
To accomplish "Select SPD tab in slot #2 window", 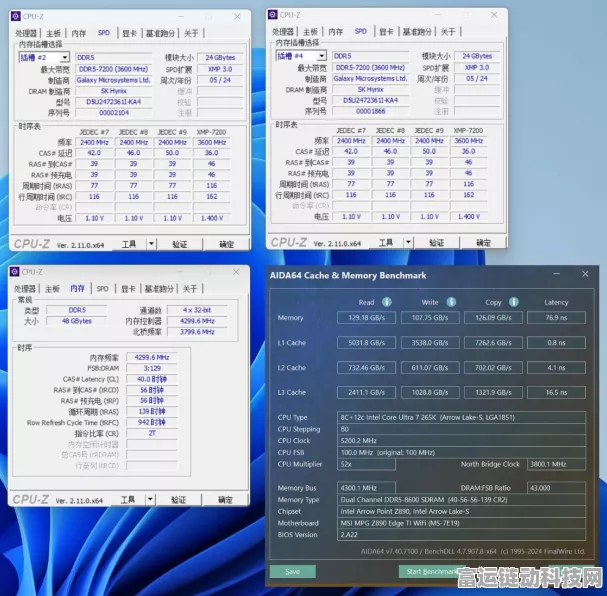I will (x=104, y=33).
